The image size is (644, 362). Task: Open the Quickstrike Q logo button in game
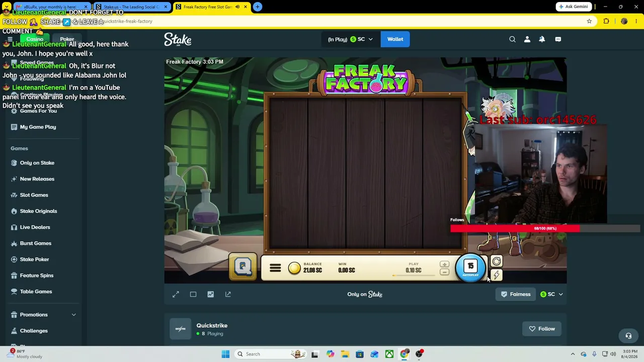point(243,266)
